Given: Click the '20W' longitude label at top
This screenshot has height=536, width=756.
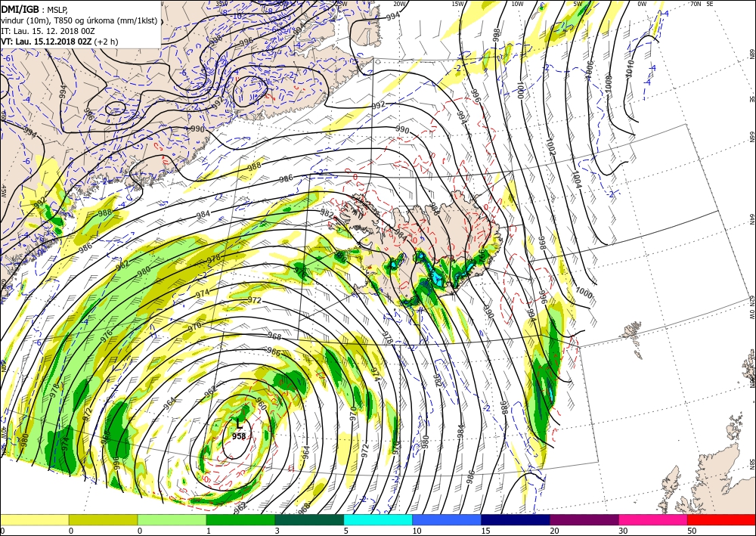Looking at the screenshot, I should click(x=398, y=4).
